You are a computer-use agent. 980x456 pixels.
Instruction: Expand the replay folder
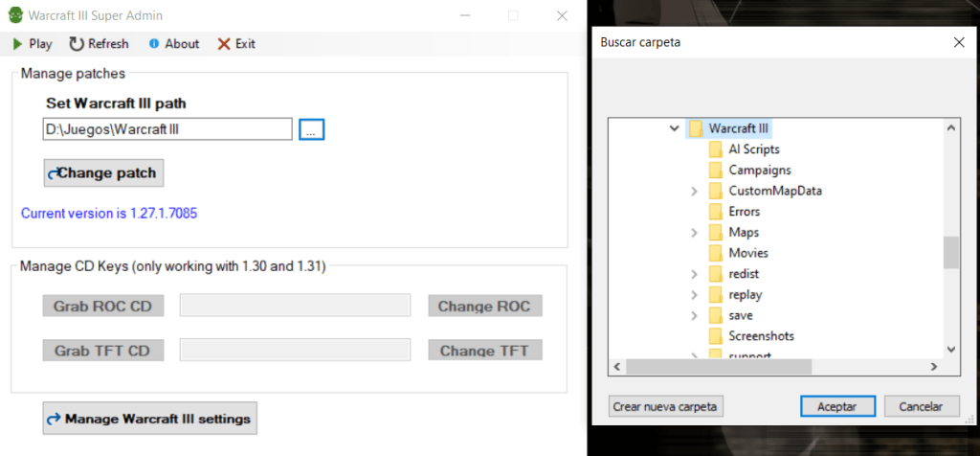click(694, 295)
